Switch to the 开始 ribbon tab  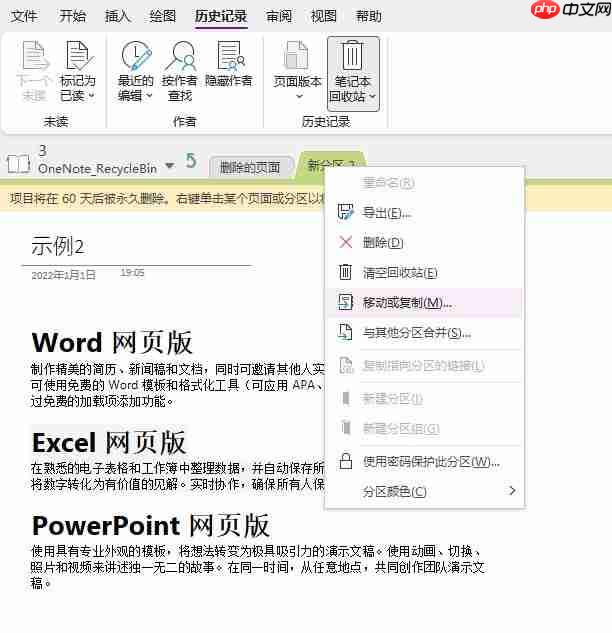72,16
